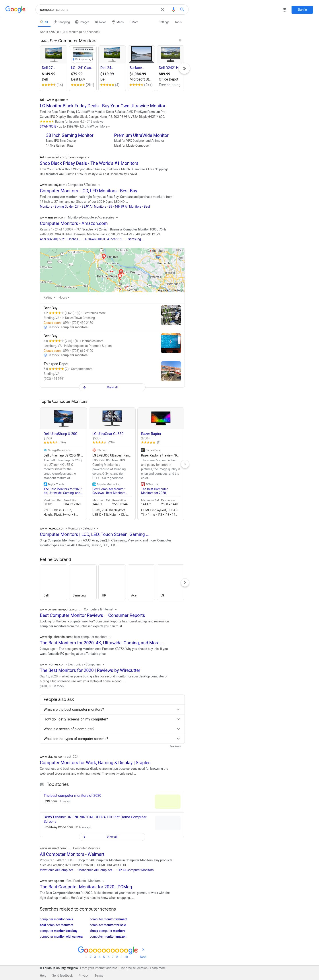The image size is (319, 980).
Task: Expand 'How do I get 2 screens'
Action: (x=112, y=719)
